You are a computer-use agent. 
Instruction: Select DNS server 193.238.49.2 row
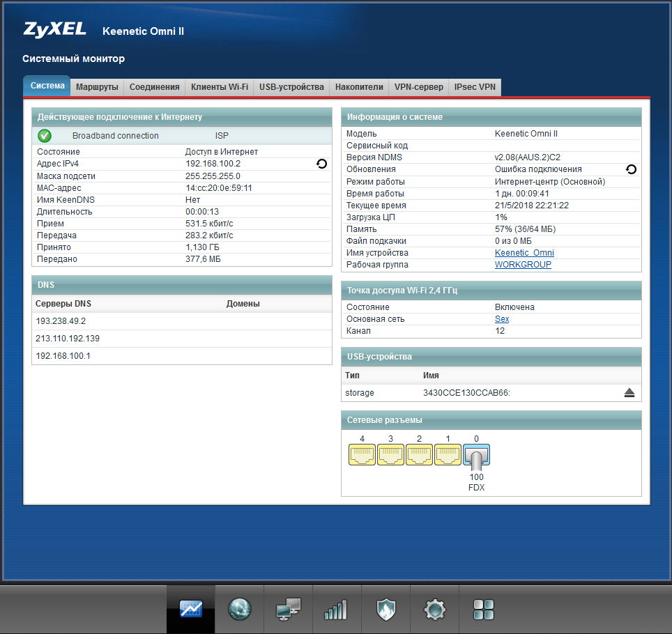(182, 321)
